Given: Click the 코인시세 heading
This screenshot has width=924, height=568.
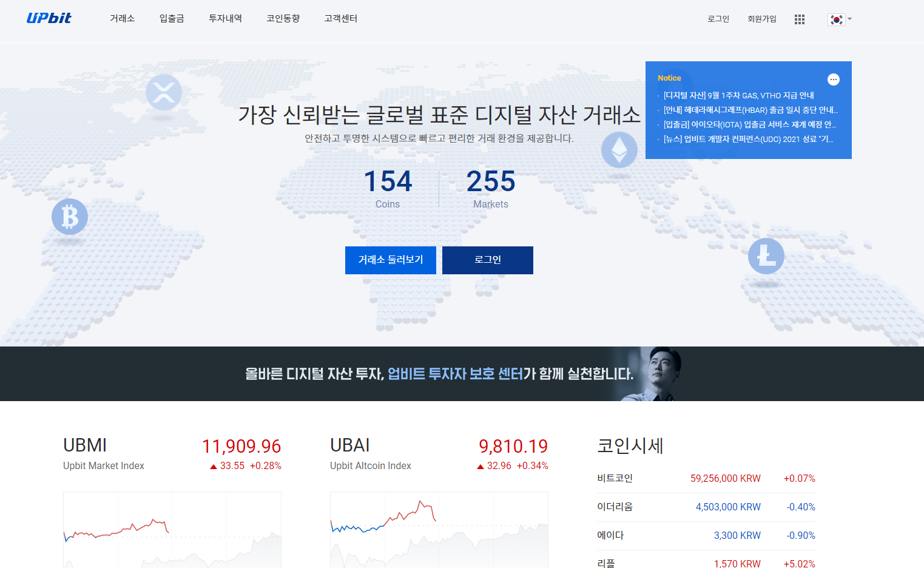Looking at the screenshot, I should coord(630,446).
